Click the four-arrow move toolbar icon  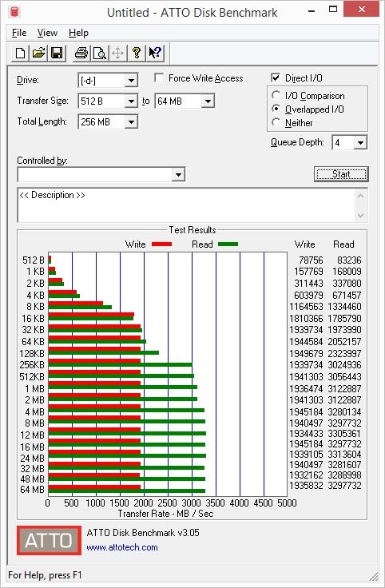coord(117,53)
